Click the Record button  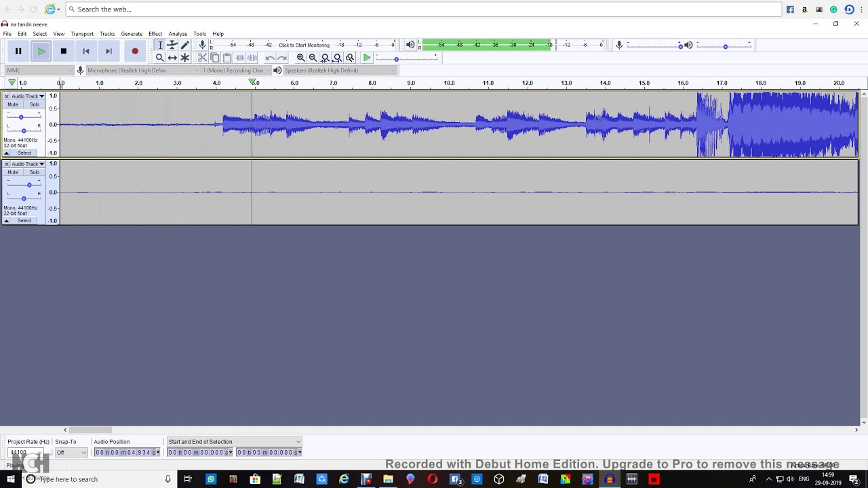(x=135, y=51)
